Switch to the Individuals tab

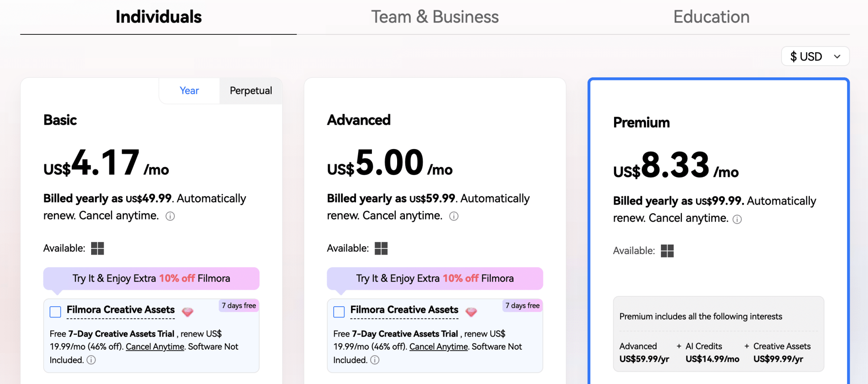(x=158, y=17)
